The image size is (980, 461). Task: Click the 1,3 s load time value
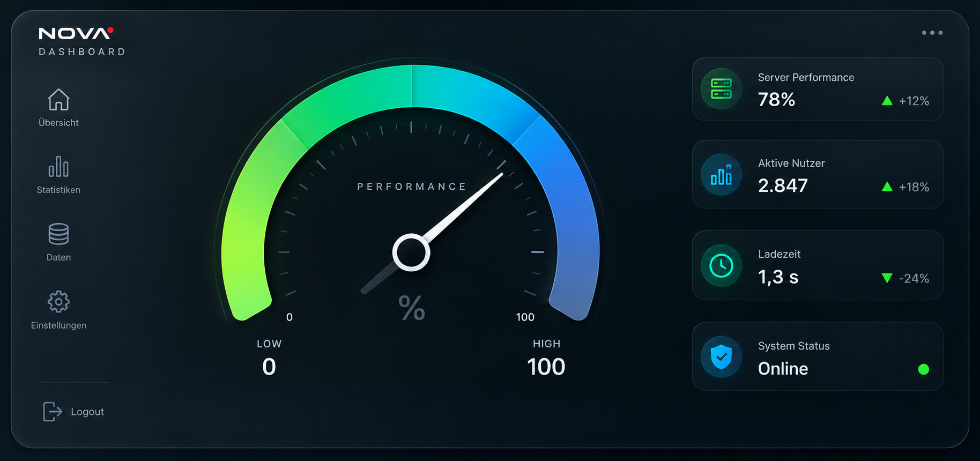click(778, 277)
